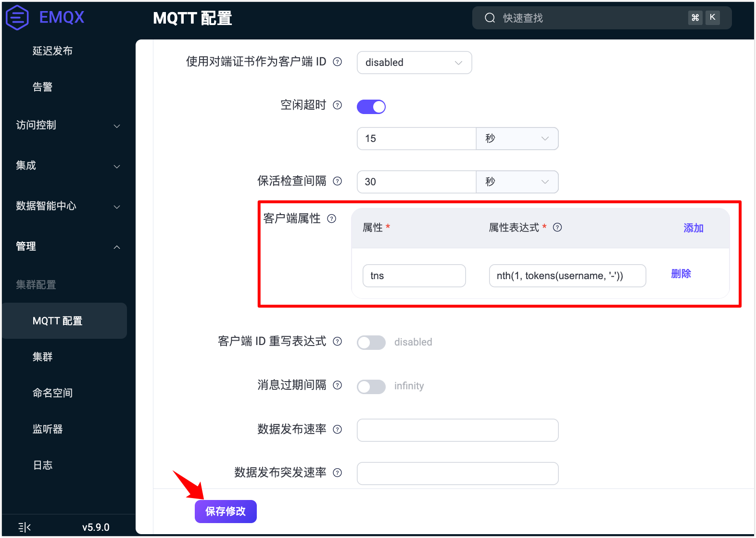This screenshot has width=756, height=538.
Task: Disable the 空闲超时 toggle switch
Action: point(371,107)
